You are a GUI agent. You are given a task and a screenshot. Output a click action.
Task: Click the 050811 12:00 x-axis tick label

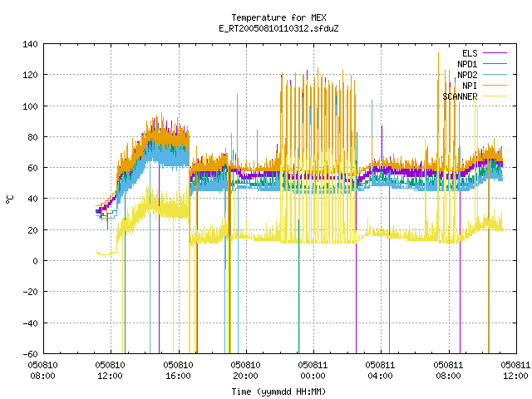click(x=515, y=371)
